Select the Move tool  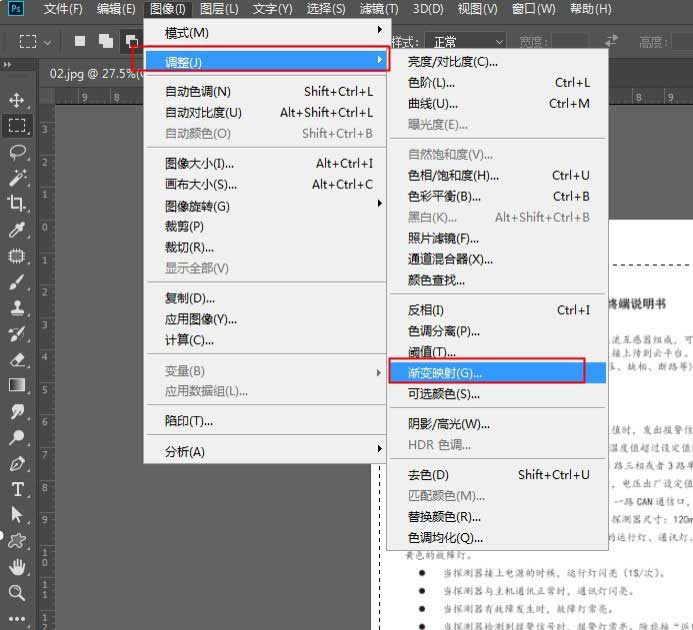17,100
